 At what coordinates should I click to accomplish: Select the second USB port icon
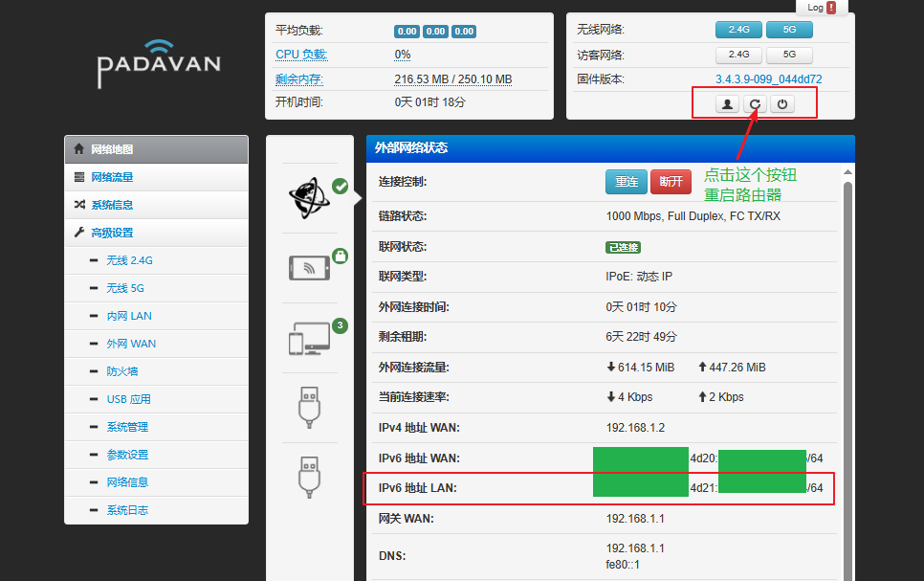click(309, 478)
